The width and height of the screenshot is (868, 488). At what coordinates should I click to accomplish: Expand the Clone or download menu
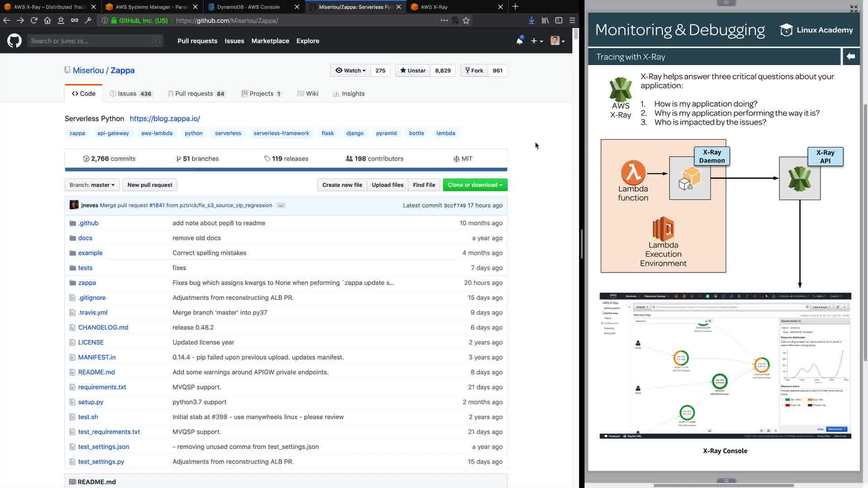pos(475,185)
